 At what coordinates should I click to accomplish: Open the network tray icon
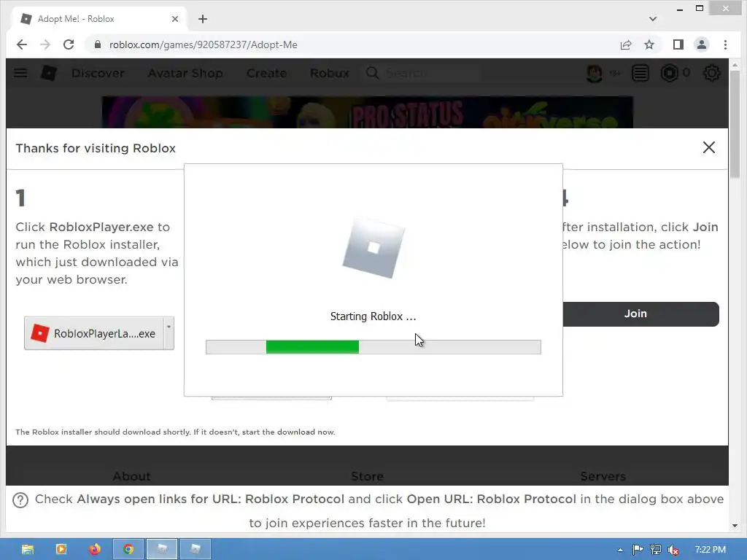point(656,550)
